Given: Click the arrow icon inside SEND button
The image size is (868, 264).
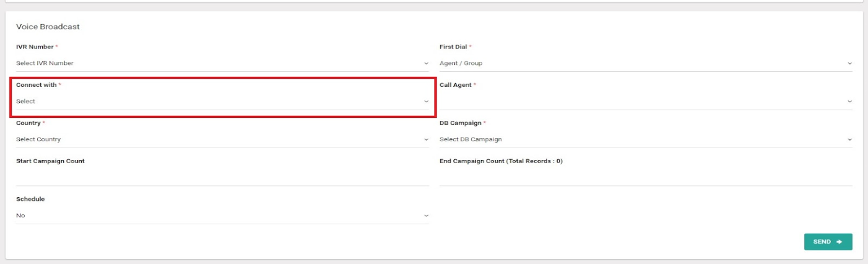Looking at the screenshot, I should click(x=840, y=242).
